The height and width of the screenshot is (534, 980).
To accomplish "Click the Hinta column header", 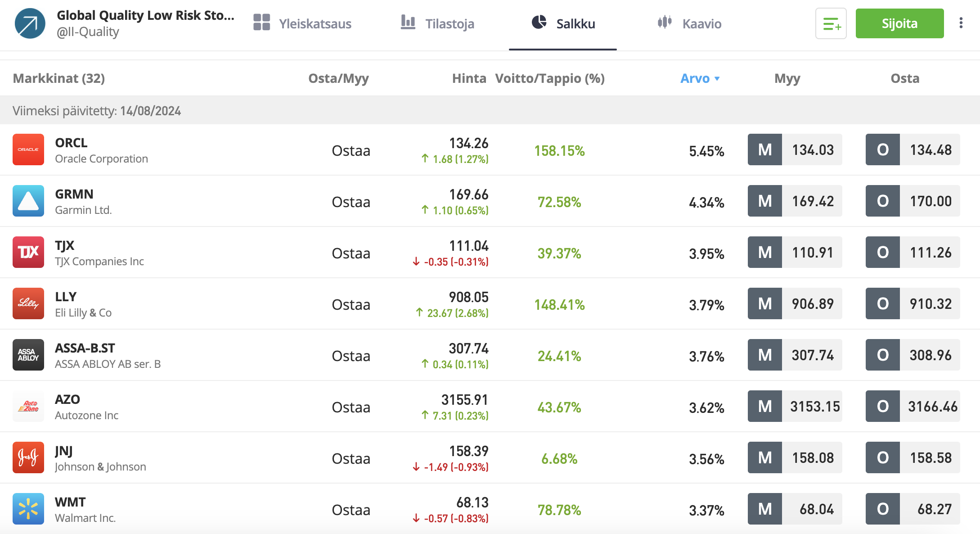I will 469,78.
